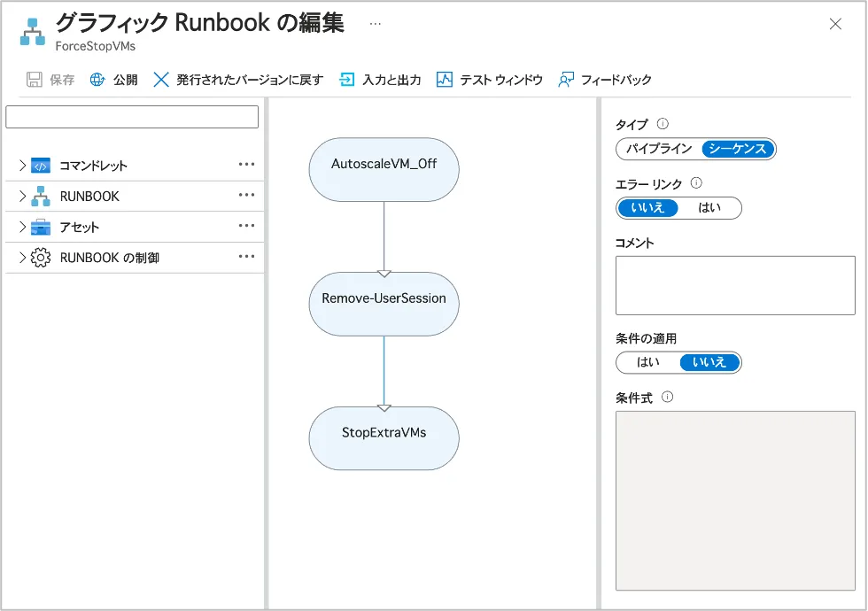Image resolution: width=868 pixels, height=611 pixels.
Task: Select the StopExtraVMs activity node
Action: coord(384,438)
